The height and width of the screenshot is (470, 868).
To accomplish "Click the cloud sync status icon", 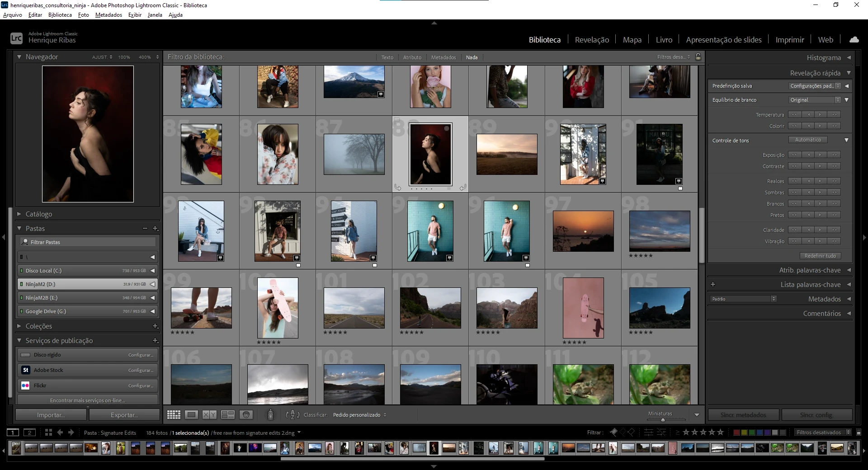I will point(854,40).
